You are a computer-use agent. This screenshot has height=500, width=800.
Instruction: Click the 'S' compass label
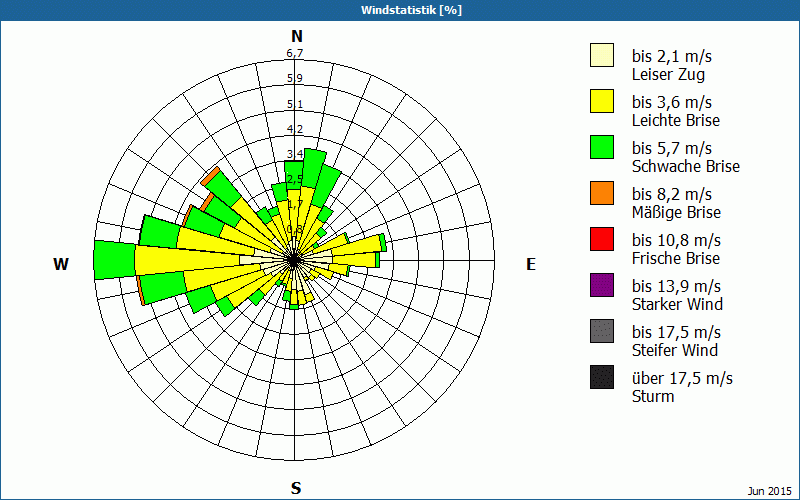pos(296,488)
